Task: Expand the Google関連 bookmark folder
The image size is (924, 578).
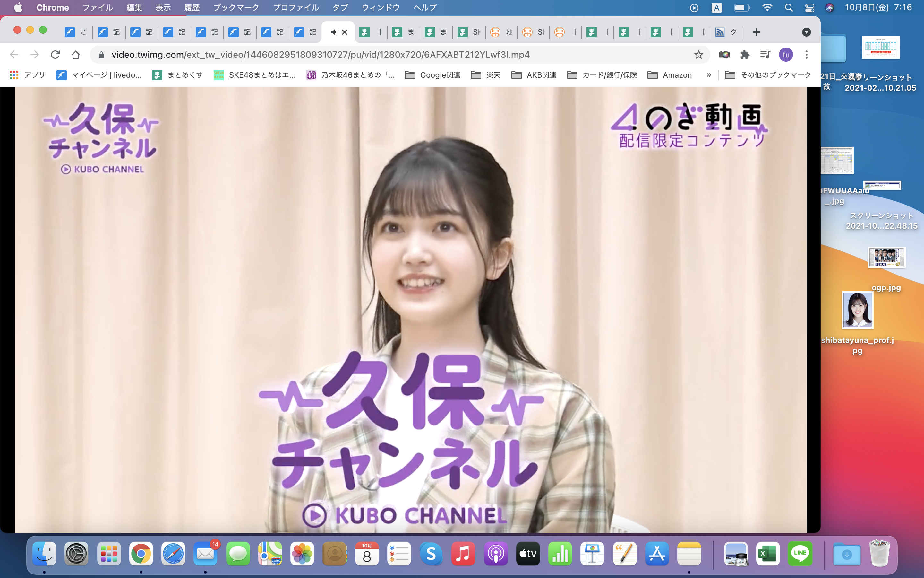Action: 432,75
